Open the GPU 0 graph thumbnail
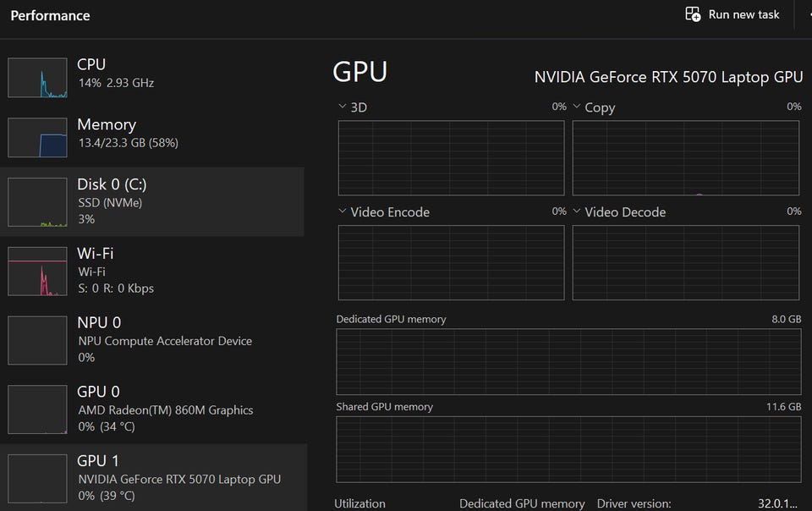Screen dimensions: 812x511 [x=37, y=409]
